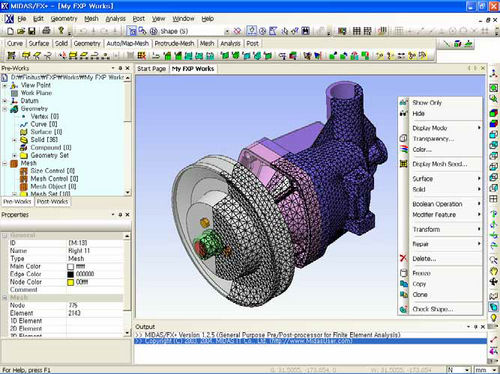
Task: Click the Open folder toolbar icon
Action: coord(21,31)
